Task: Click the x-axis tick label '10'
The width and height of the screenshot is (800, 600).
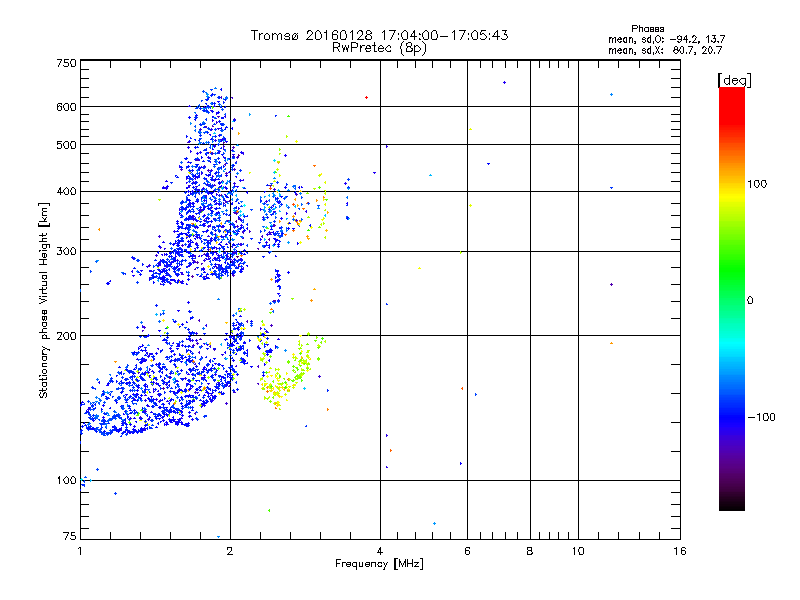Action: tap(578, 551)
